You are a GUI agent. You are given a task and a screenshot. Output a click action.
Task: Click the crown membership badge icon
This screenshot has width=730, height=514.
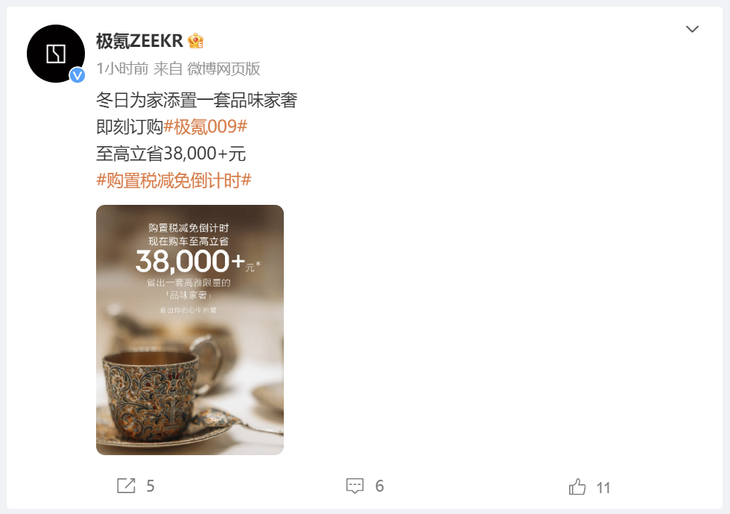coord(196,41)
